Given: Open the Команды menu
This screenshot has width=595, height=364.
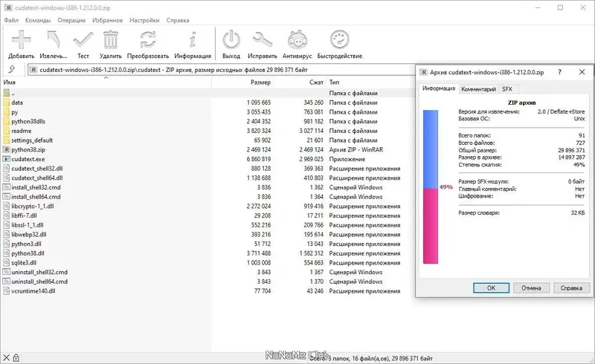Looking at the screenshot, I should pos(38,20).
